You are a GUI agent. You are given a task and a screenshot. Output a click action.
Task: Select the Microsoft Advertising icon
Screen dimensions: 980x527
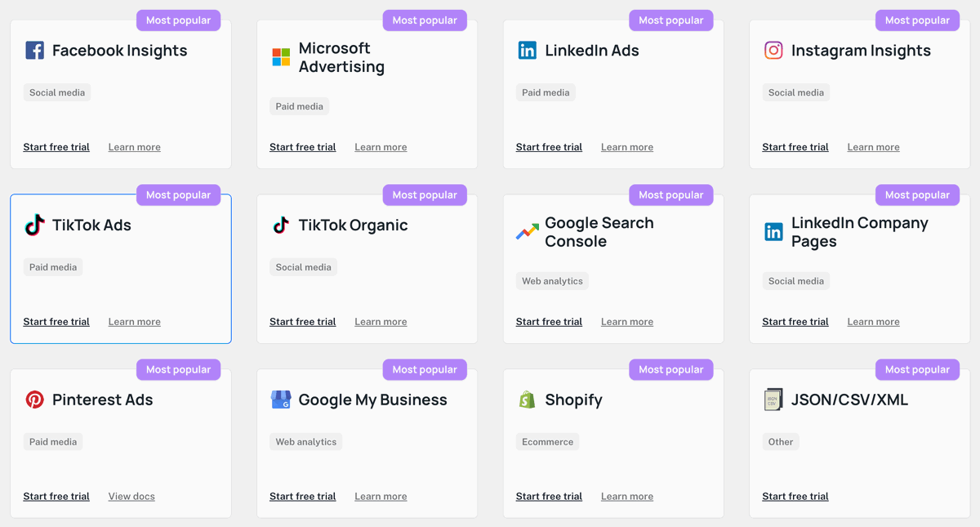279,57
